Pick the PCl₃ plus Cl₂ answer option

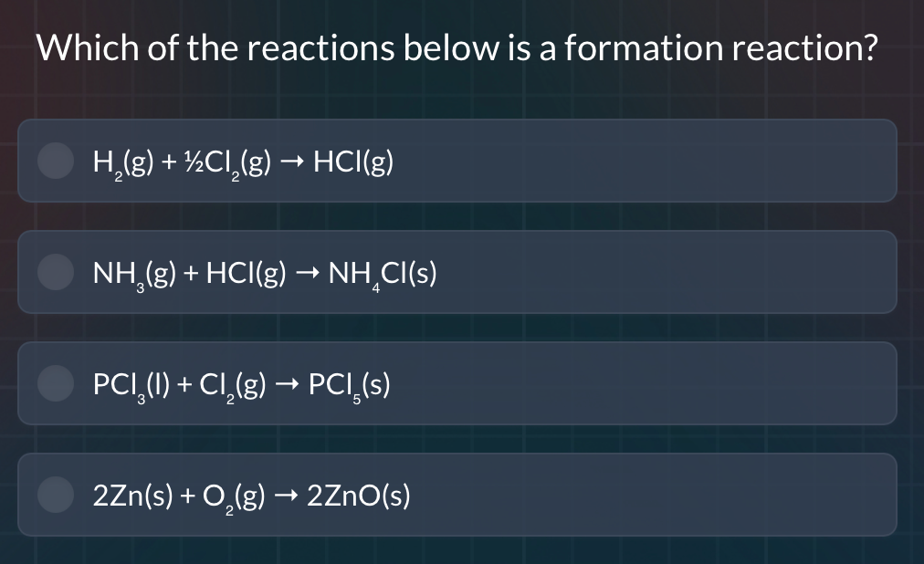pos(457,383)
